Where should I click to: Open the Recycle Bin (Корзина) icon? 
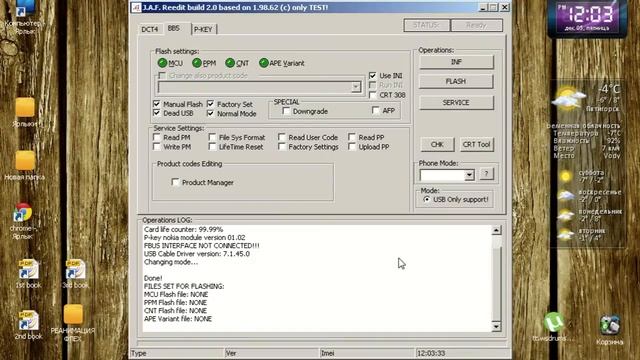click(x=610, y=325)
